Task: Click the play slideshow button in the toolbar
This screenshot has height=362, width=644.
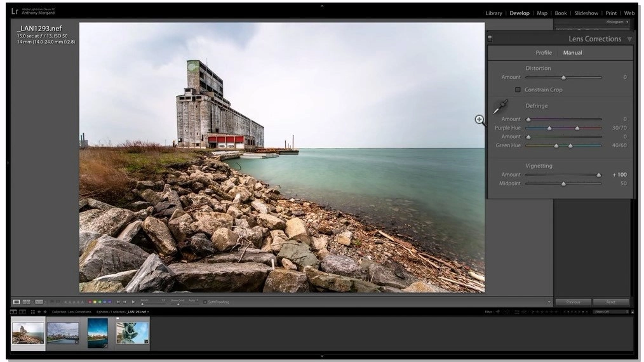Action: (133, 302)
